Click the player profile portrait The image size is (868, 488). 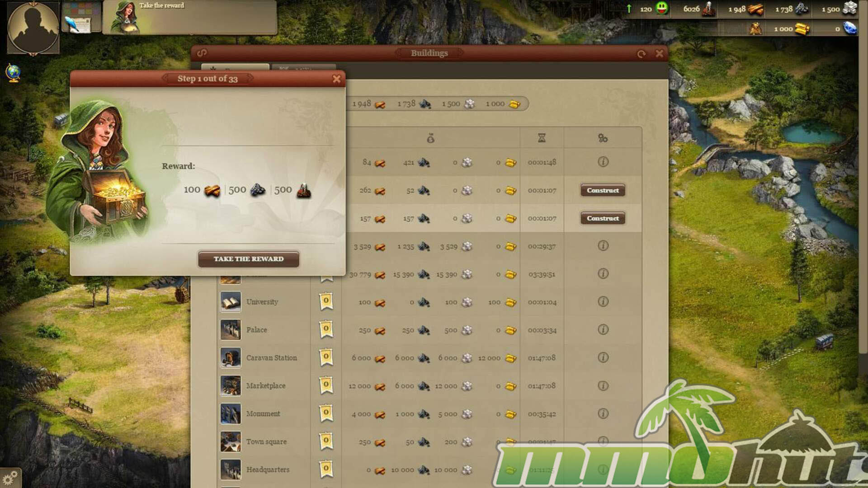33,27
